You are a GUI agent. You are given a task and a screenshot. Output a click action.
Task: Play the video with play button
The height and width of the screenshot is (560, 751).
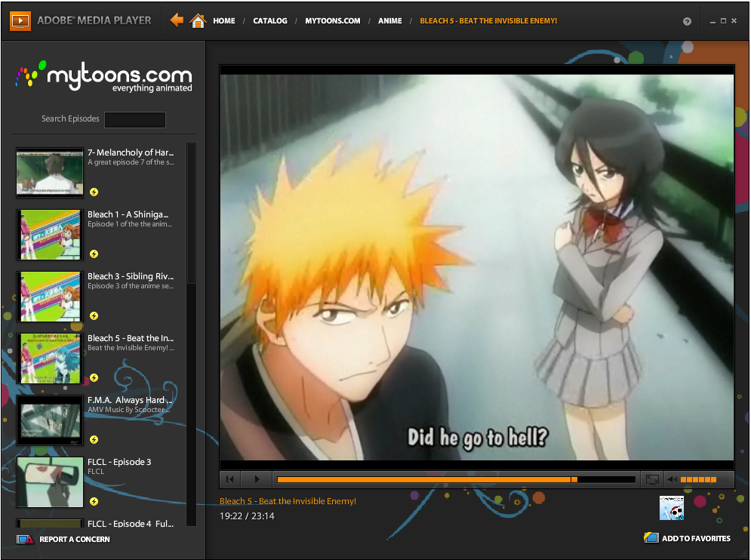click(257, 479)
